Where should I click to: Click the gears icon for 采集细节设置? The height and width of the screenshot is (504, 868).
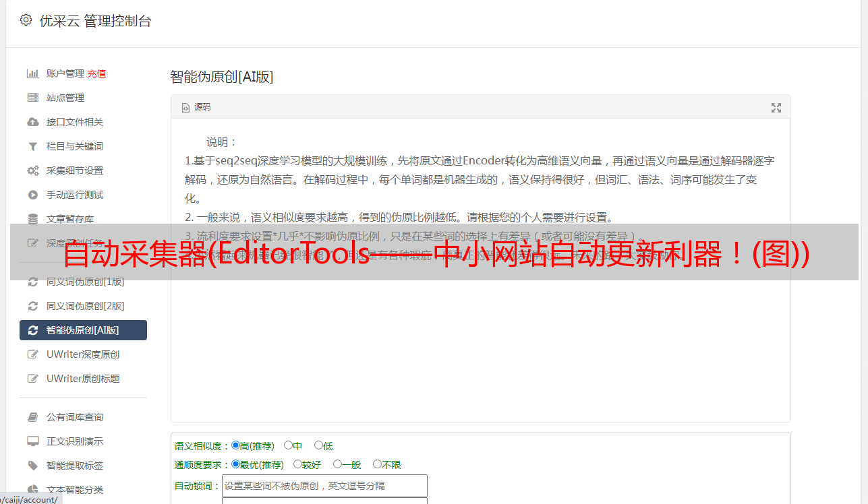pos(32,170)
